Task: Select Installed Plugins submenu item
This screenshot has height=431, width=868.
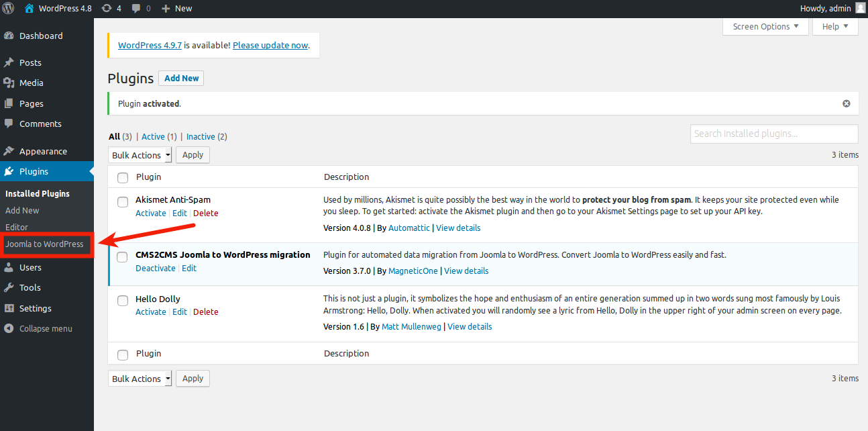Action: click(x=38, y=193)
